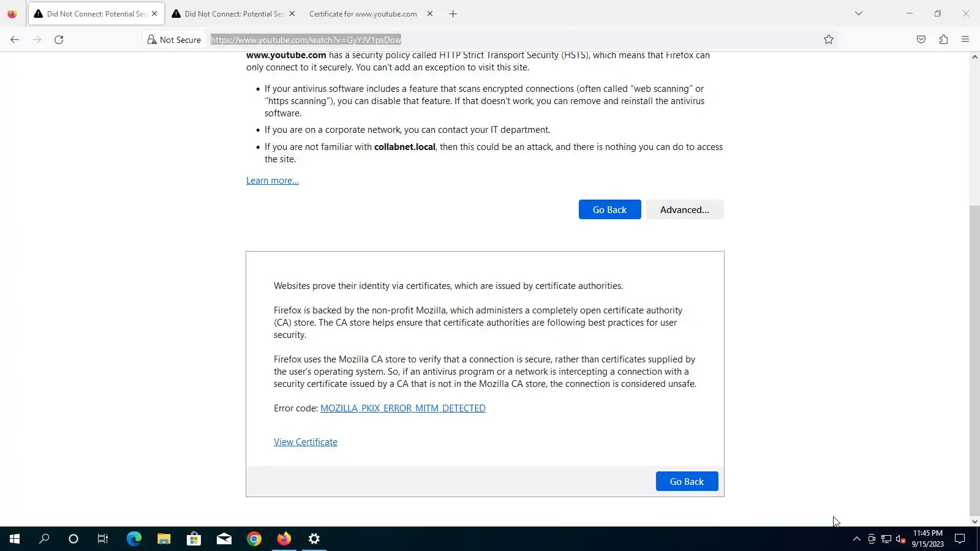
Task: Click the Go Back button in advanced panel
Action: click(687, 481)
